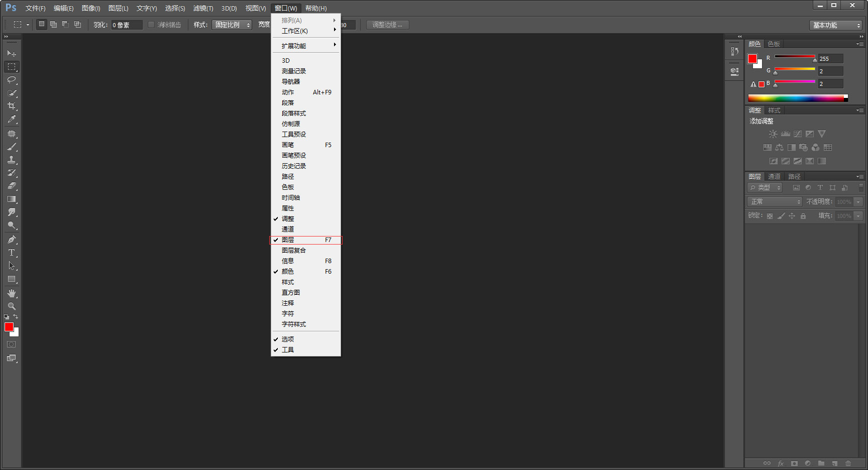Add a Brightness/Contrast adjustment
The width and height of the screenshot is (868, 470).
coord(773,134)
